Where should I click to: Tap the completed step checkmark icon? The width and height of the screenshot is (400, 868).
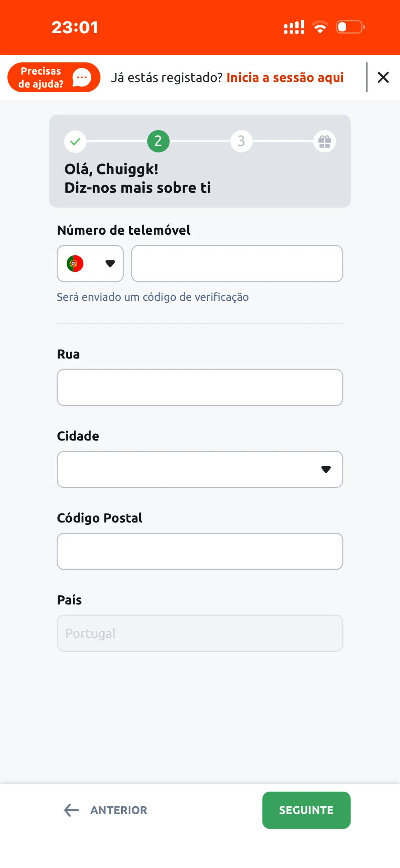click(75, 141)
